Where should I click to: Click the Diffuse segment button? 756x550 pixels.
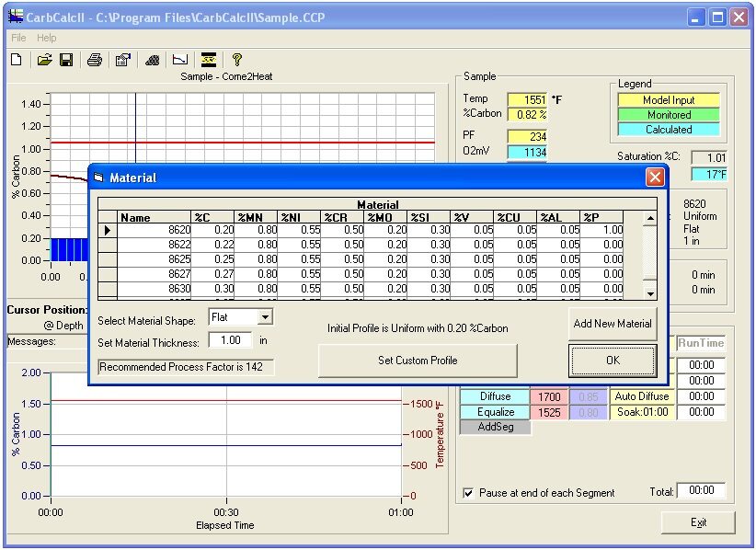pos(495,396)
